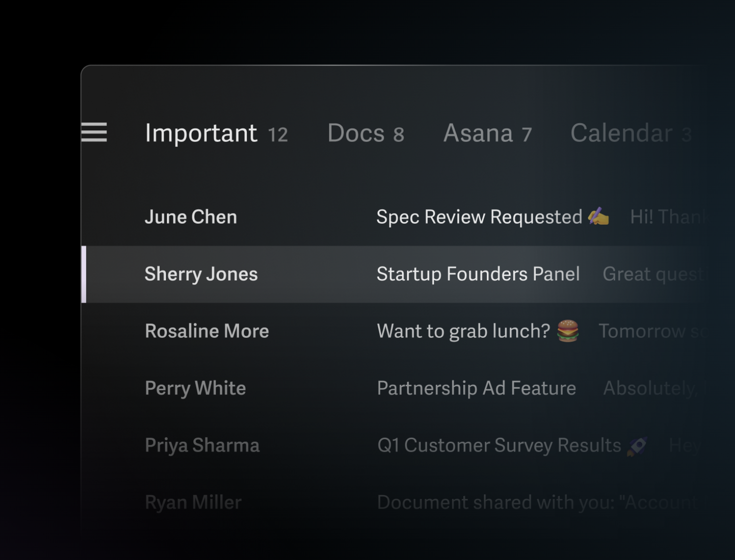Select sender name June Chen
This screenshot has height=560, width=735.
pos(191,217)
